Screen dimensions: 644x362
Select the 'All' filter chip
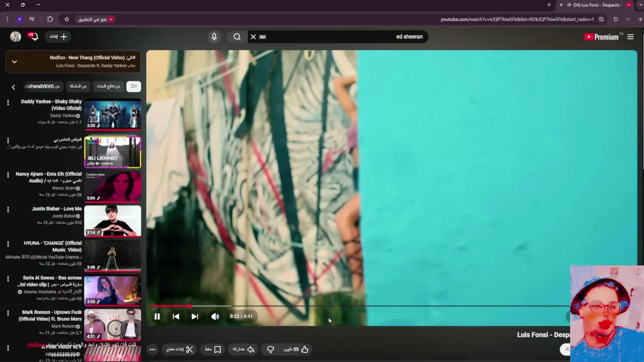[133, 86]
